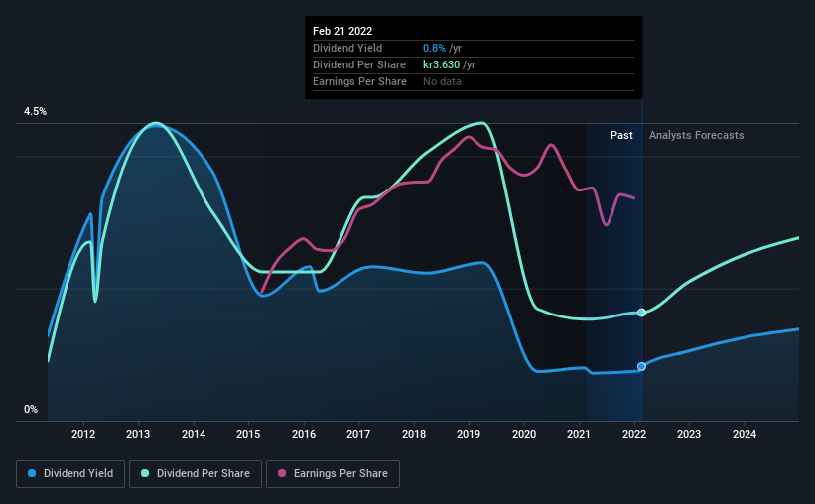Select the Dividend Per Share data point marker
Screen dimensions: 815x504
642,313
